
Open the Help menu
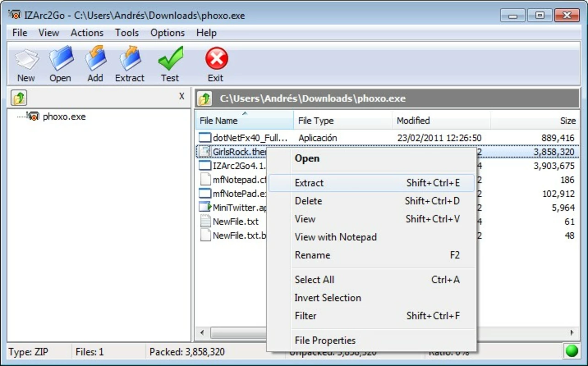[x=206, y=33]
